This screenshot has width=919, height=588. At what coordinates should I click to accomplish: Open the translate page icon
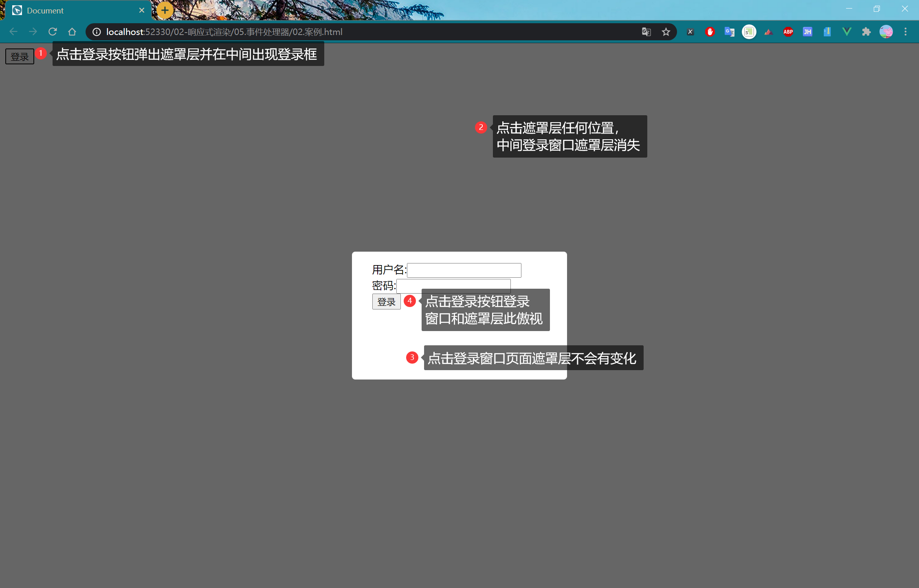646,32
